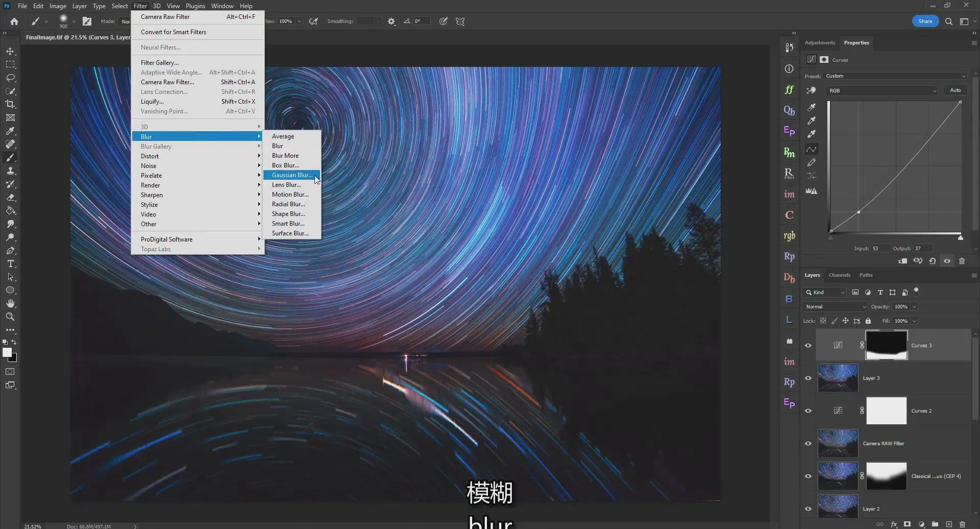This screenshot has width=980, height=529.
Task: Hide the Curves 3 layer
Action: click(808, 346)
